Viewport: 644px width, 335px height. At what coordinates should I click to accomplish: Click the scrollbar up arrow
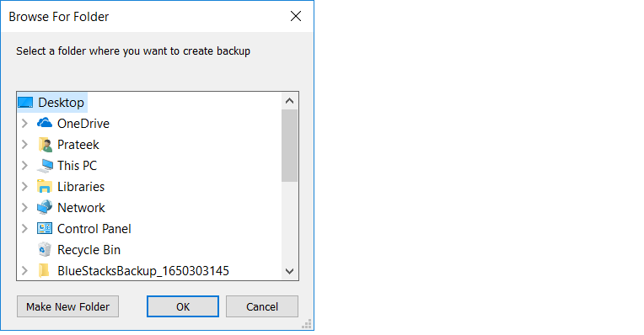pyautogui.click(x=290, y=101)
